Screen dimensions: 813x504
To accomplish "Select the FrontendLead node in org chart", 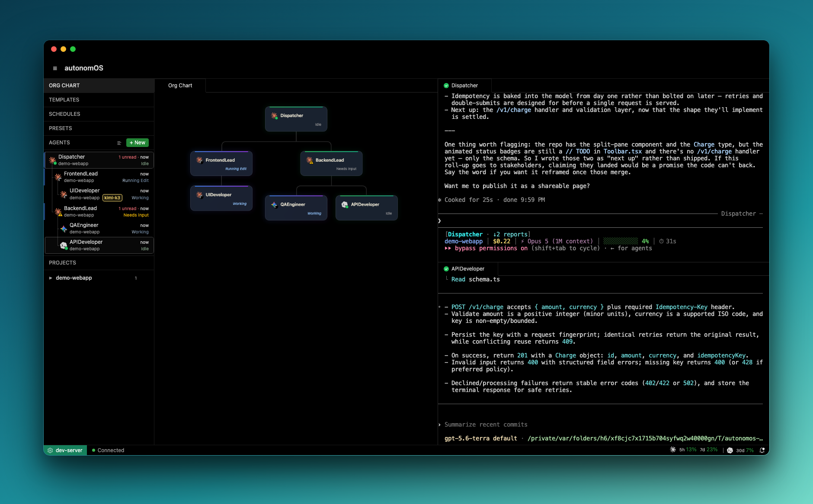I will click(x=221, y=163).
